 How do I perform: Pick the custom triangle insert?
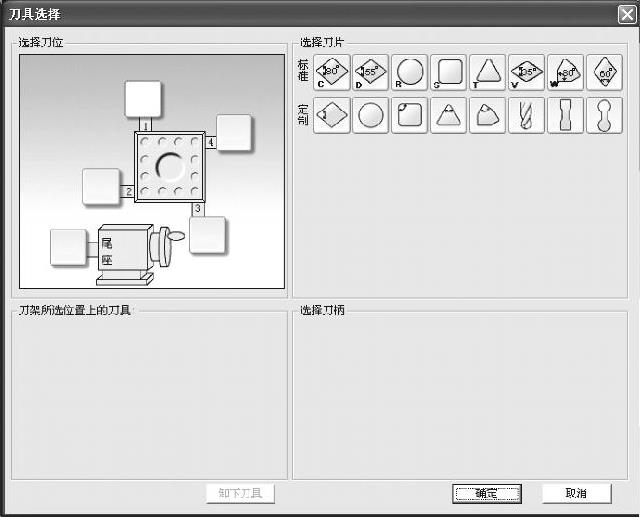point(449,115)
